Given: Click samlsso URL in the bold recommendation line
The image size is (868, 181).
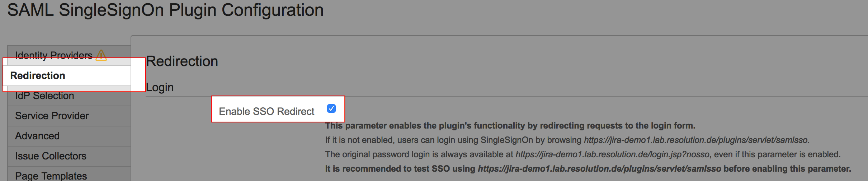Looking at the screenshot, I should (x=599, y=169).
